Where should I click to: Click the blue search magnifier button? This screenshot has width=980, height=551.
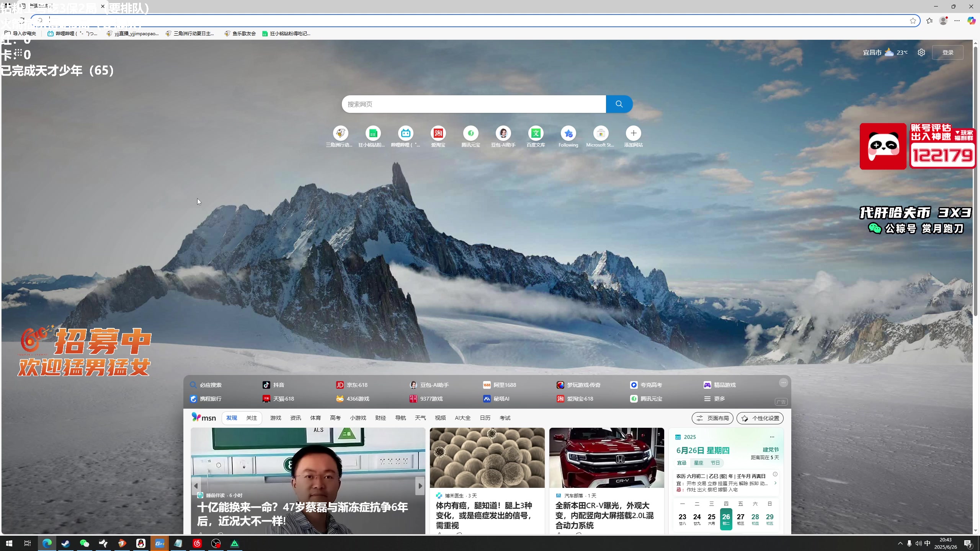click(619, 104)
